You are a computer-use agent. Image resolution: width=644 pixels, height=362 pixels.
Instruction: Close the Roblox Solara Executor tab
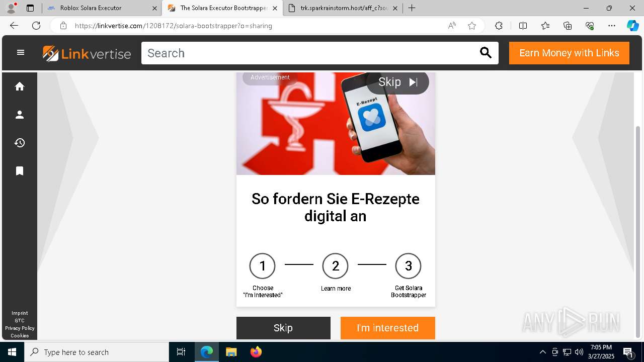[x=154, y=8]
